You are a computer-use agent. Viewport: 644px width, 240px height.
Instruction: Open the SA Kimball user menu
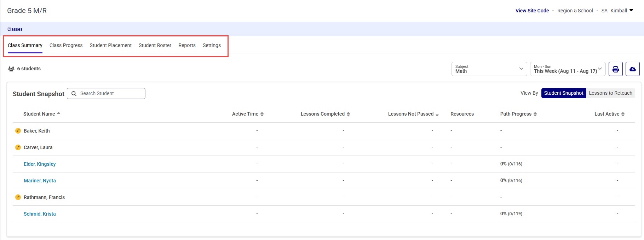click(617, 11)
